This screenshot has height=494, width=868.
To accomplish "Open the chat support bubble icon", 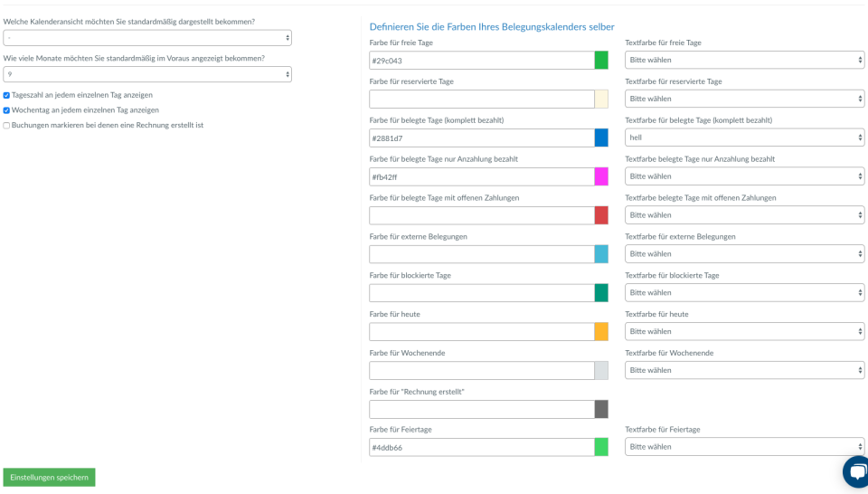I will tap(855, 473).
